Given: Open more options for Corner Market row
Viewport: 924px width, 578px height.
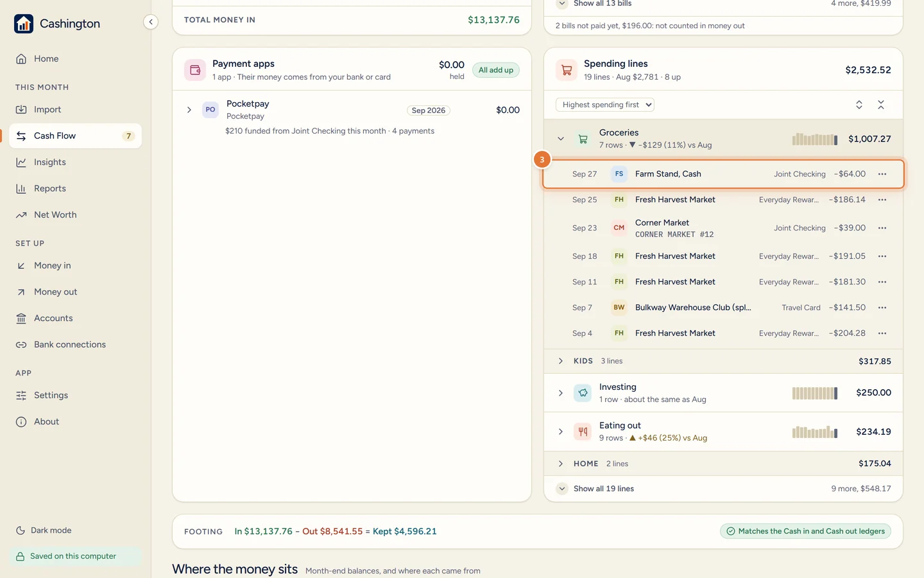Looking at the screenshot, I should click(882, 228).
